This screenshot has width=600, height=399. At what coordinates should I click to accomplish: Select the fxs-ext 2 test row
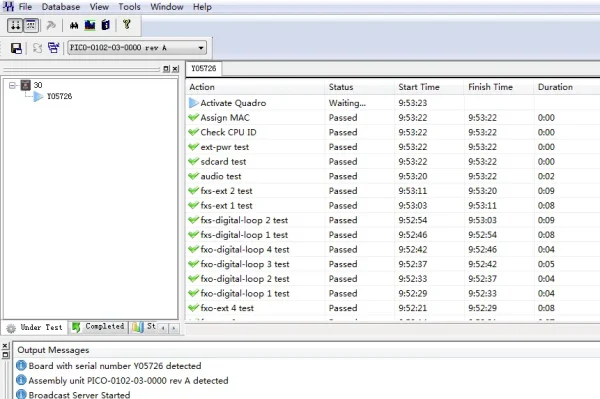click(x=393, y=191)
